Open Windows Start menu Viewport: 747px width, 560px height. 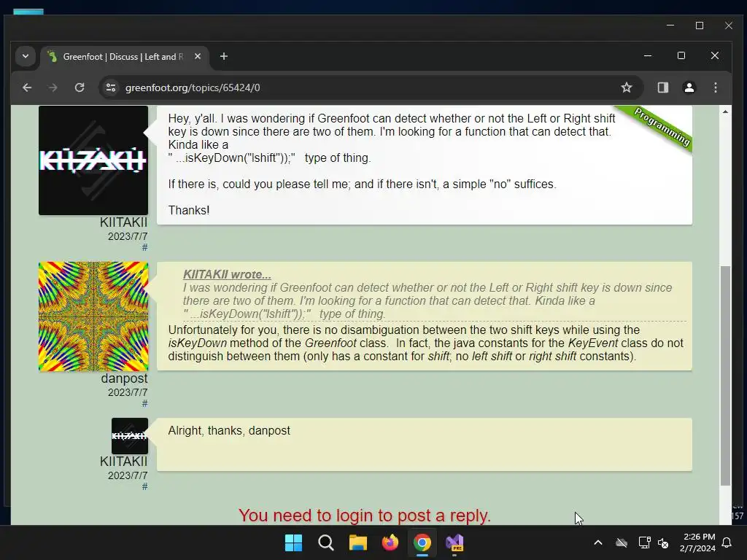tap(293, 542)
